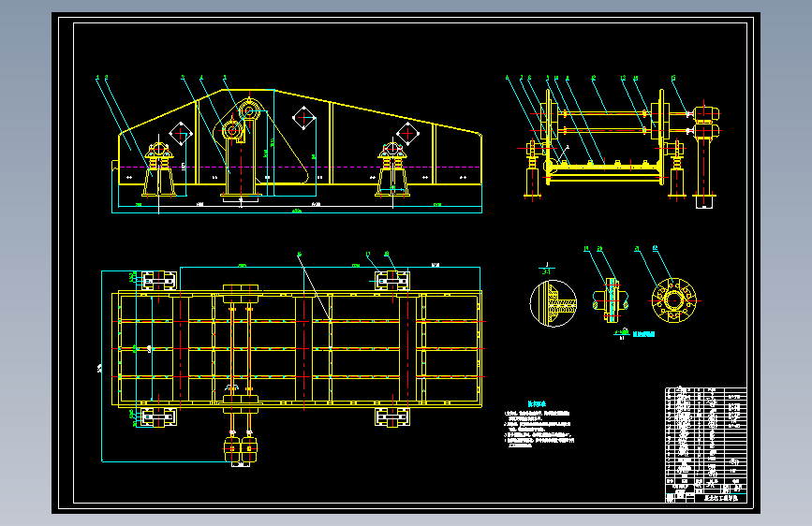Viewport: 812px width, 526px height.
Task: Click the round flange front view with bolt holes
Action: (x=673, y=300)
